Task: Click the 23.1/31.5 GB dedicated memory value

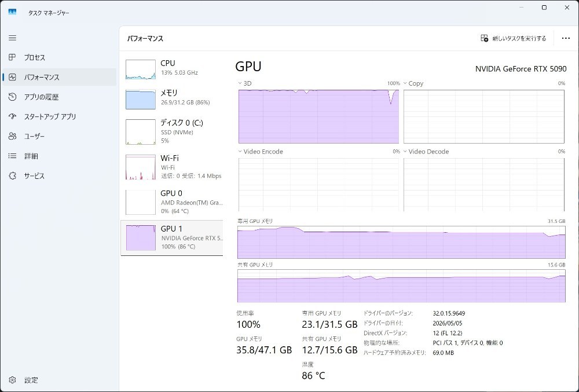Action: [330, 324]
